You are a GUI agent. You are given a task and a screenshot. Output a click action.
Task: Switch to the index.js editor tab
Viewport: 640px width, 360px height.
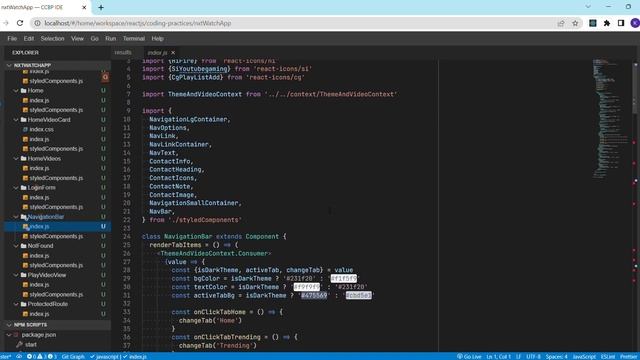[158, 53]
